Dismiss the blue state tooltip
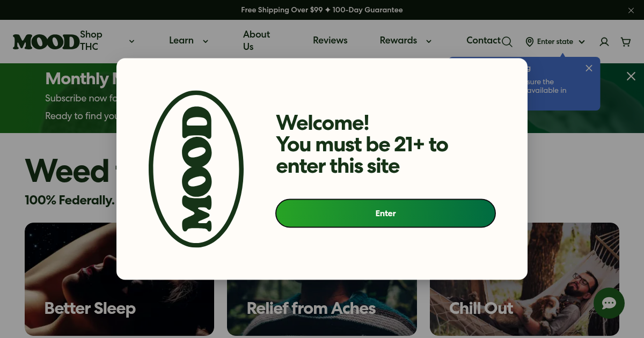Screen dimensions: 644x338 589,68
